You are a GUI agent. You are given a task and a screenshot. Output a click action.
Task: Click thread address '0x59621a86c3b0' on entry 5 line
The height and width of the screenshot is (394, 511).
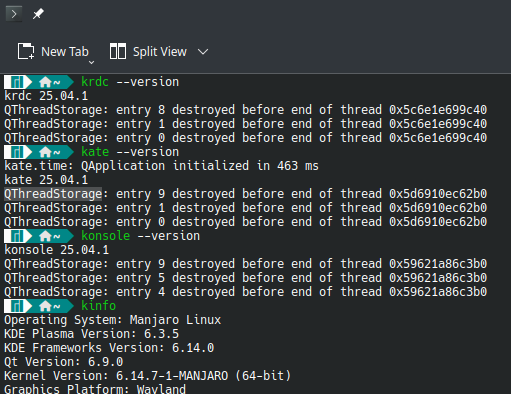point(438,278)
